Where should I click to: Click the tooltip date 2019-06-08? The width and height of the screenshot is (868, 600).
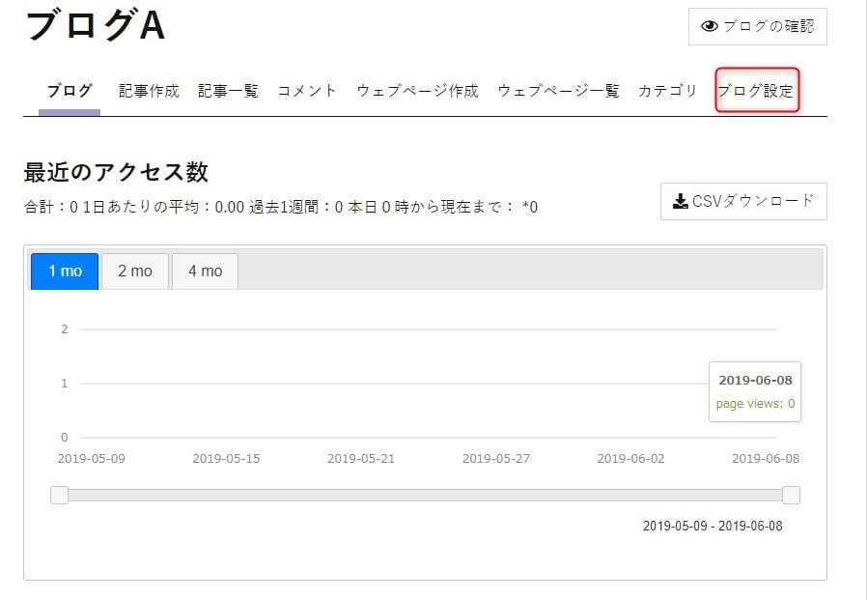[755, 380]
